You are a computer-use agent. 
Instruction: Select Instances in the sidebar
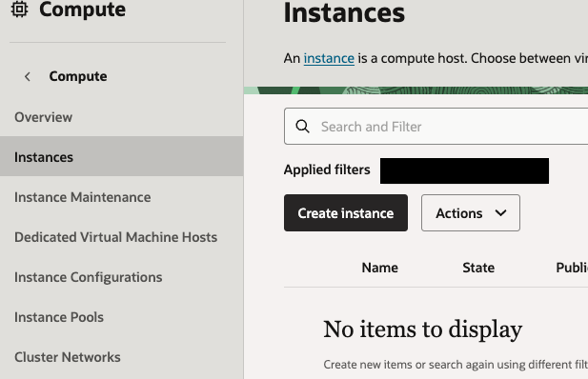(x=121, y=157)
